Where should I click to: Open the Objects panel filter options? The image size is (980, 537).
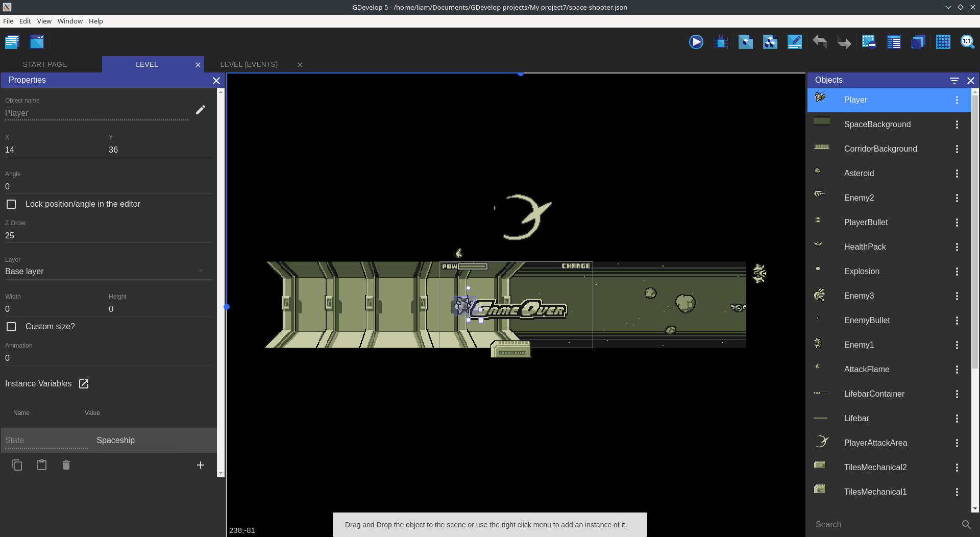954,81
